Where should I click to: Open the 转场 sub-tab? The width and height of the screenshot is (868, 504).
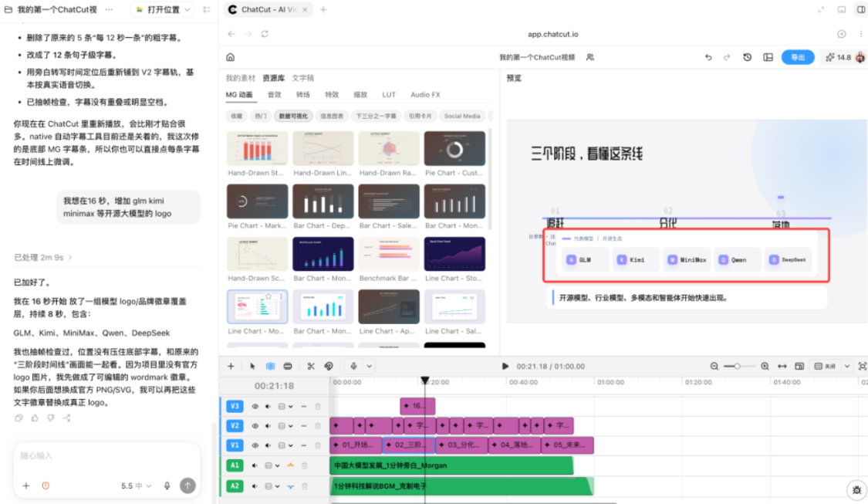(302, 95)
